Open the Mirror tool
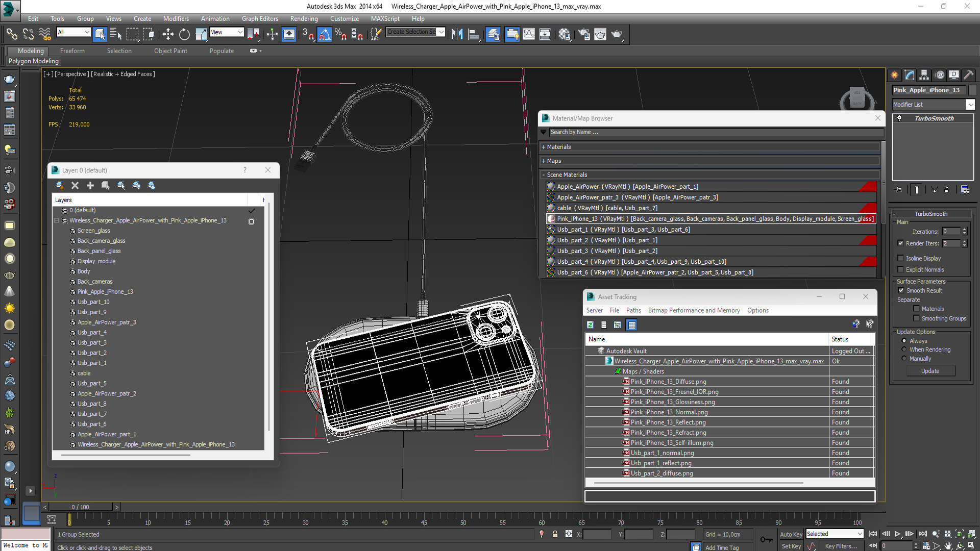 (x=457, y=34)
